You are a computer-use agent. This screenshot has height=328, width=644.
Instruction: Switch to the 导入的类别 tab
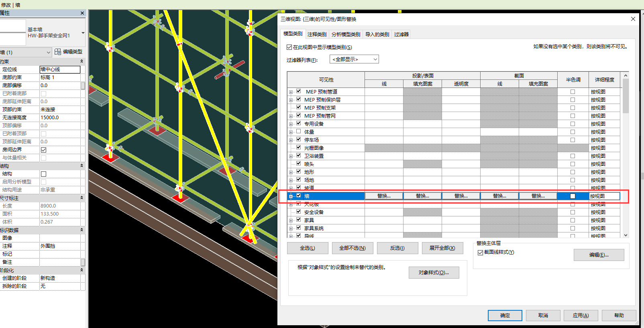pyautogui.click(x=377, y=34)
